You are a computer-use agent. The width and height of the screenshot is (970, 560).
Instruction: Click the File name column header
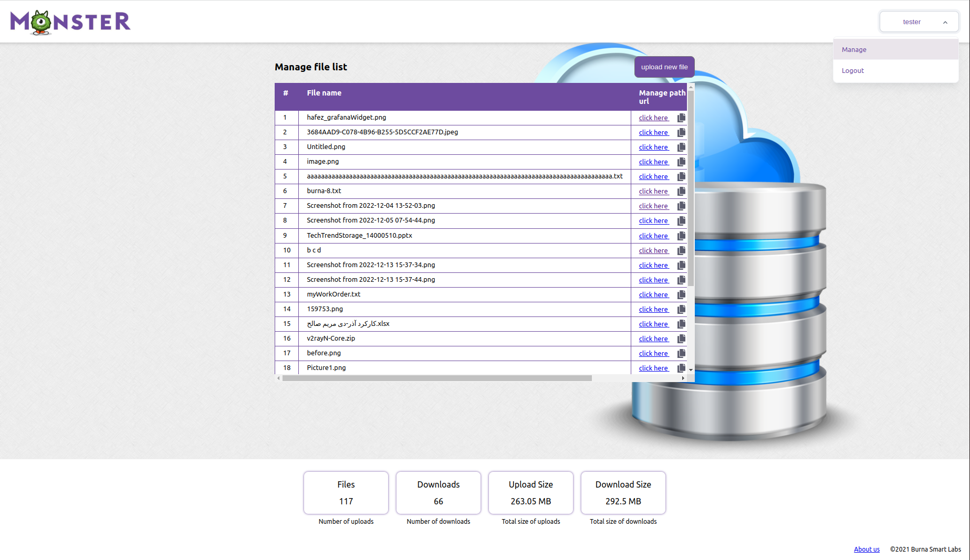(x=324, y=93)
